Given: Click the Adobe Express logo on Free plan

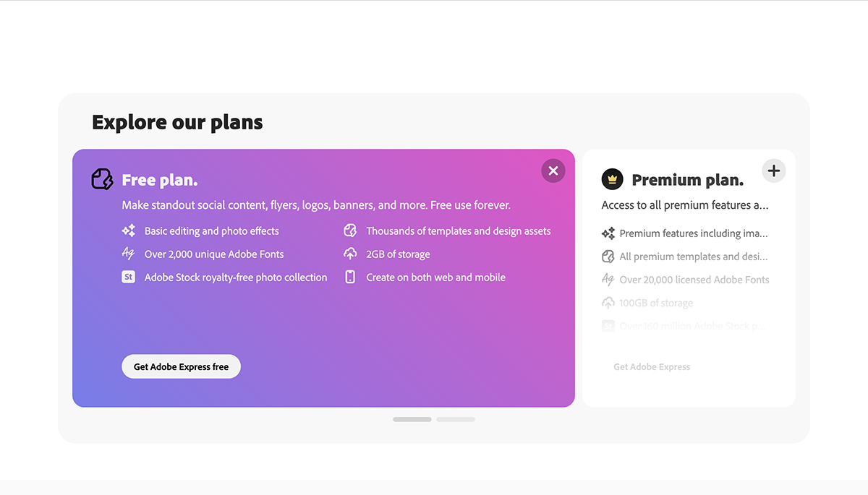Looking at the screenshot, I should click(102, 178).
